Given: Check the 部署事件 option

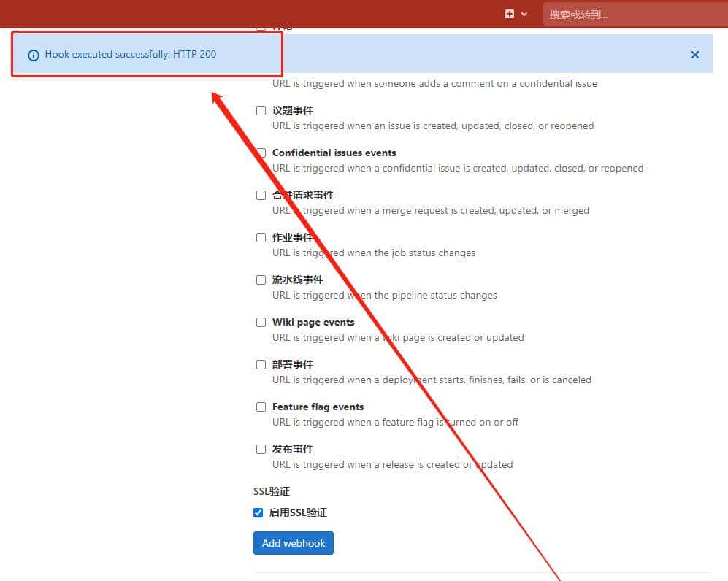Looking at the screenshot, I should pos(261,364).
